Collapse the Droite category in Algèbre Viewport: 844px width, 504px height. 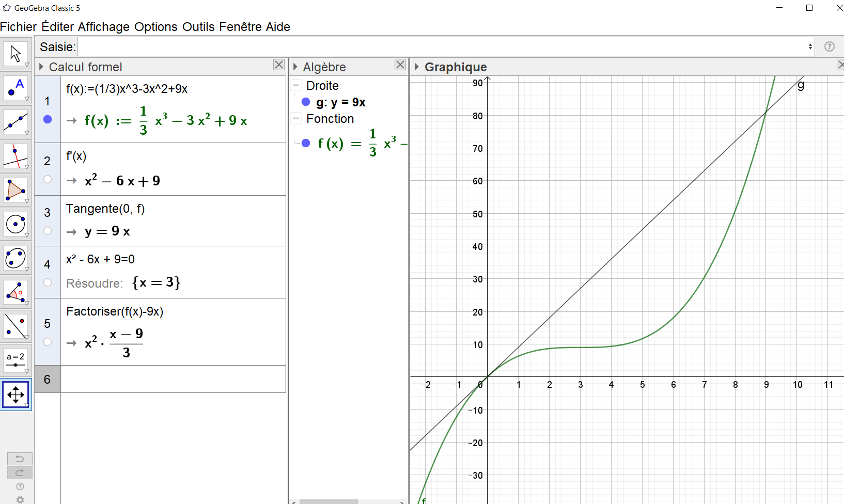pyautogui.click(x=296, y=86)
